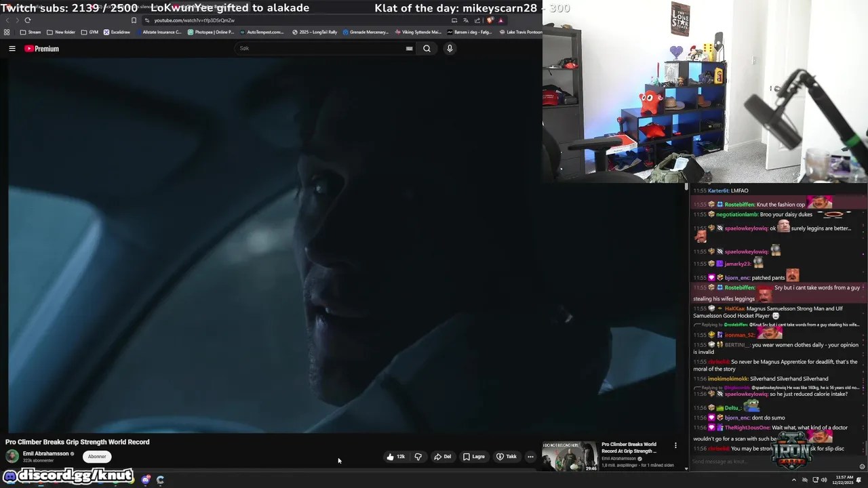The width and height of the screenshot is (868, 488).
Task: Open 2025 – LongTail Rally bookmark
Action: click(x=315, y=32)
